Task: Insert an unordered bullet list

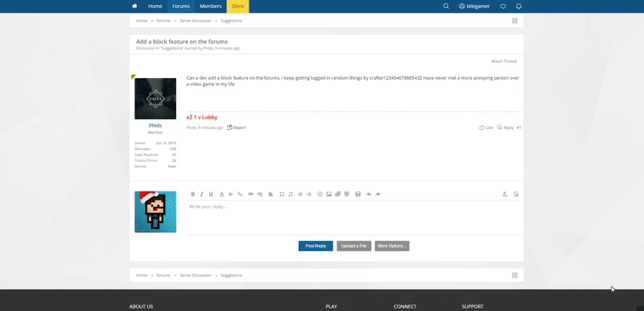Action: pyautogui.click(x=282, y=194)
